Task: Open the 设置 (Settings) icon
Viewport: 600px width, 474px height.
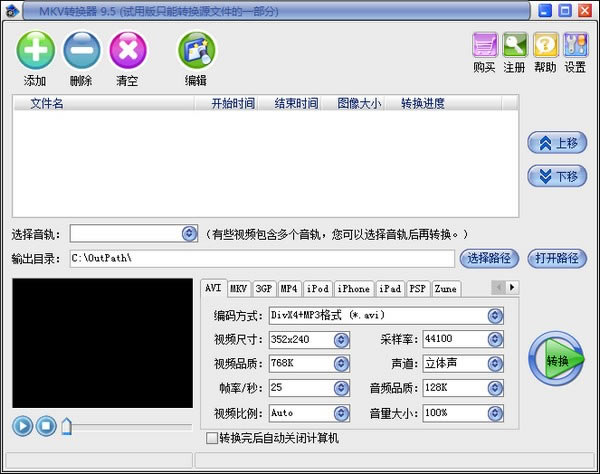Action: pyautogui.click(x=575, y=45)
